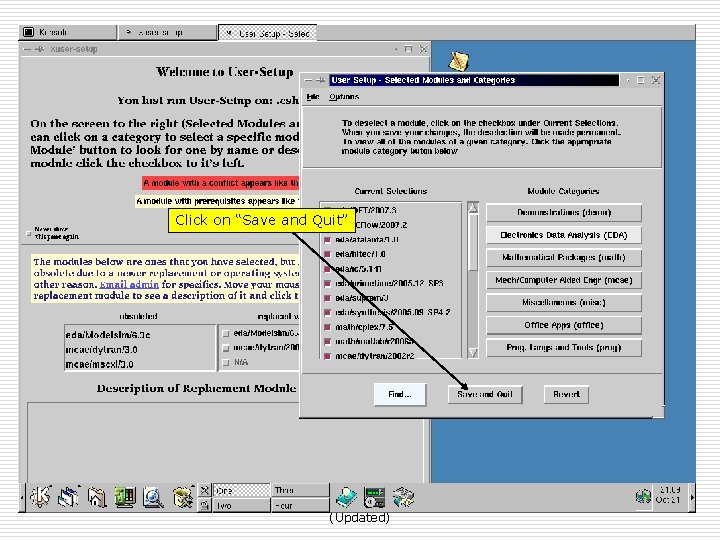The width and height of the screenshot is (720, 540).
Task: Click the trash bin icon in panel
Action: click(x=182, y=497)
